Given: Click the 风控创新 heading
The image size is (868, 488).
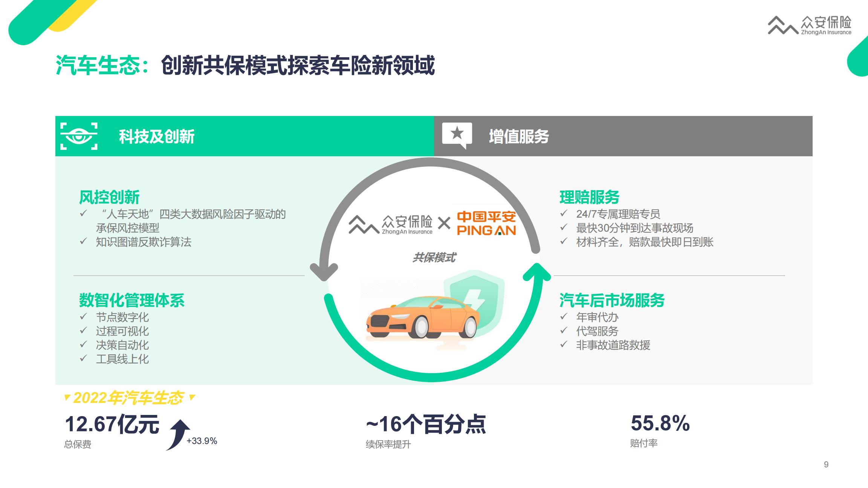Looking at the screenshot, I should coord(109,197).
